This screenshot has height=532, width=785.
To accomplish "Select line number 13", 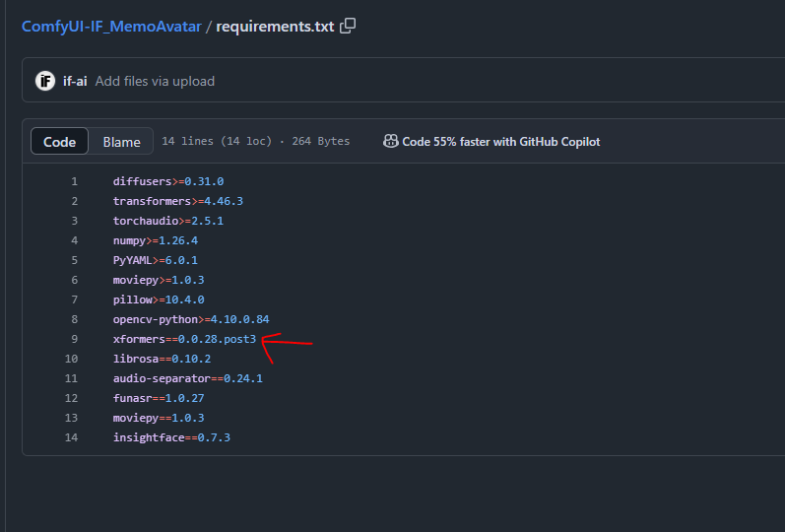I will pyautogui.click(x=71, y=418).
